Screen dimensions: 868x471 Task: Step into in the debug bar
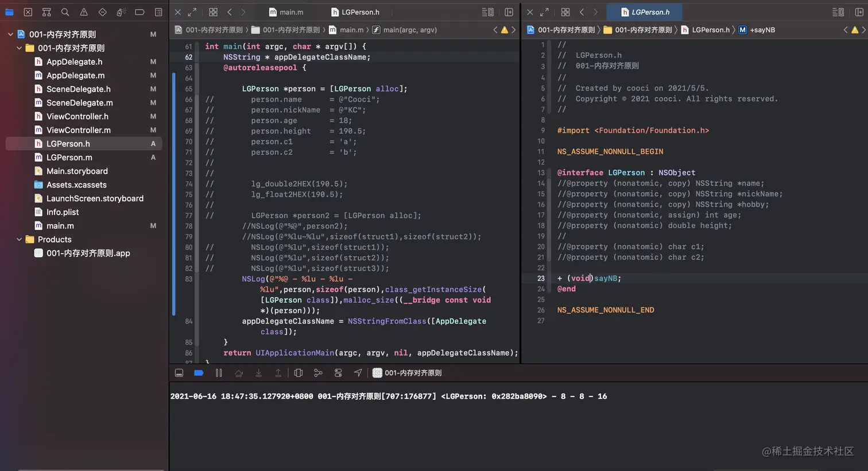(258, 373)
